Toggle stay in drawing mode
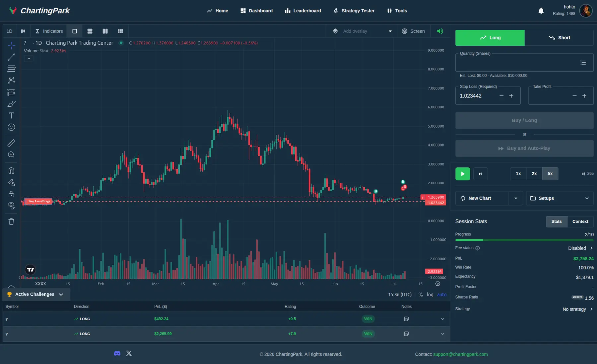 11,182
